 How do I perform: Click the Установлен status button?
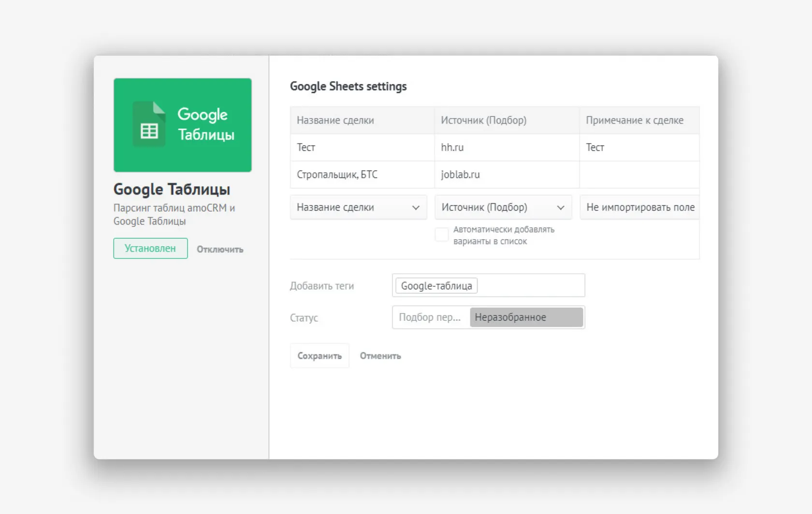coord(150,248)
